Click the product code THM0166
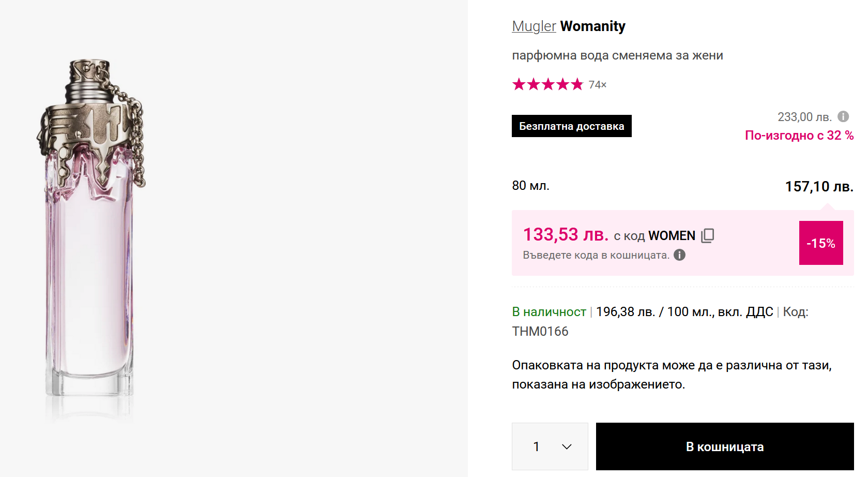The height and width of the screenshot is (477, 868). point(540,332)
